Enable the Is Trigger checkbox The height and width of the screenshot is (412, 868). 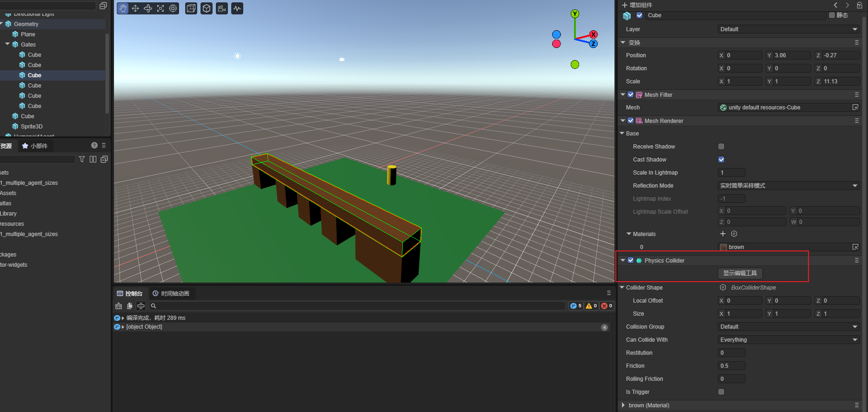pyautogui.click(x=721, y=392)
